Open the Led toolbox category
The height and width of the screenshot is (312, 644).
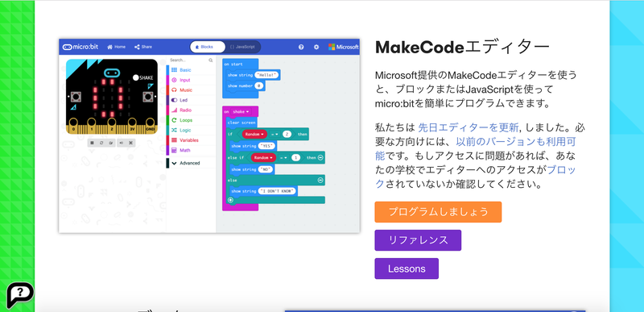point(191,100)
